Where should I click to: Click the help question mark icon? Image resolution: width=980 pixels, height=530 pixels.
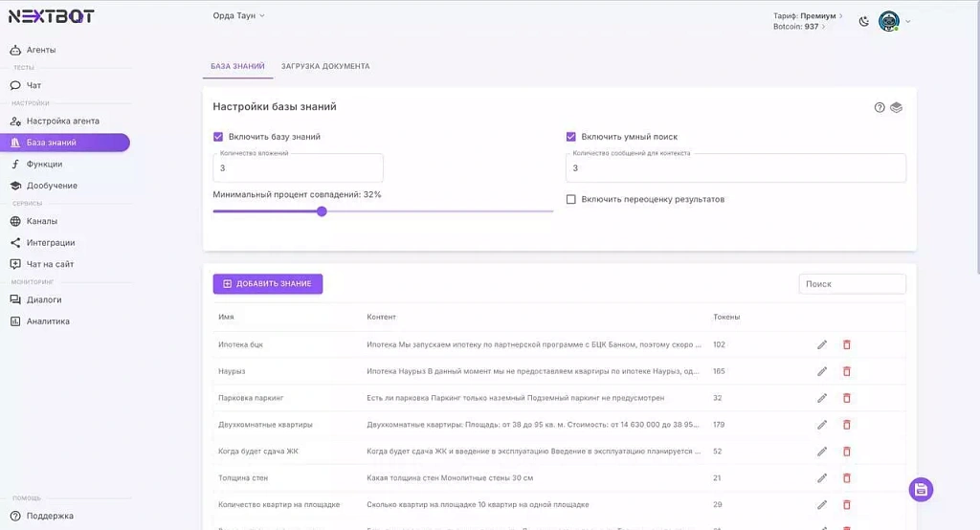(x=880, y=107)
